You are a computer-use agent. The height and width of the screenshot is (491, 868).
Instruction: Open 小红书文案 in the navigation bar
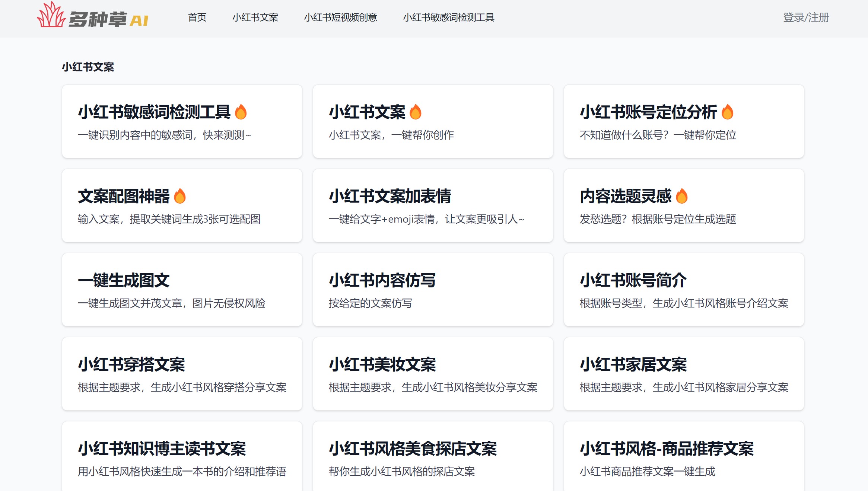[x=255, y=17]
